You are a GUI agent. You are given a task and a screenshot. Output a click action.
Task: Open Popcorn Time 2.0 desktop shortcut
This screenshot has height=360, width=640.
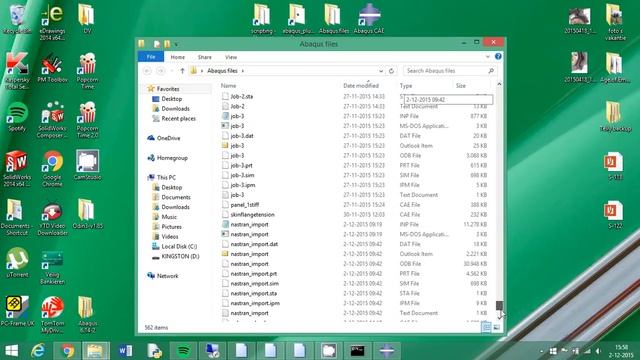click(x=87, y=120)
